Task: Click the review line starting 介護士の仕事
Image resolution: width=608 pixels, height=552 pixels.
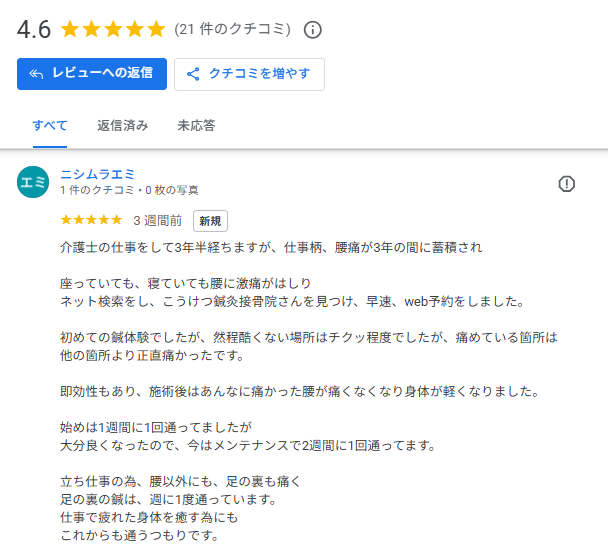Action: (271, 246)
